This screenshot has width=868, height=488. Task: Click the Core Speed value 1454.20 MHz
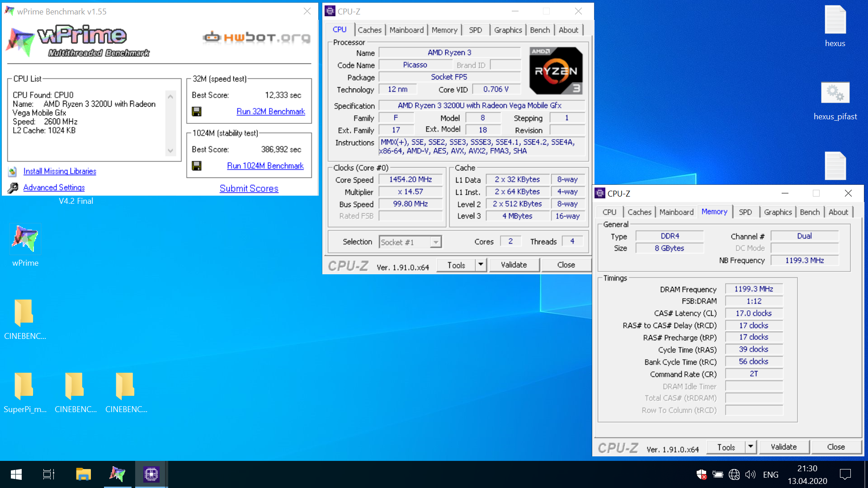point(410,179)
